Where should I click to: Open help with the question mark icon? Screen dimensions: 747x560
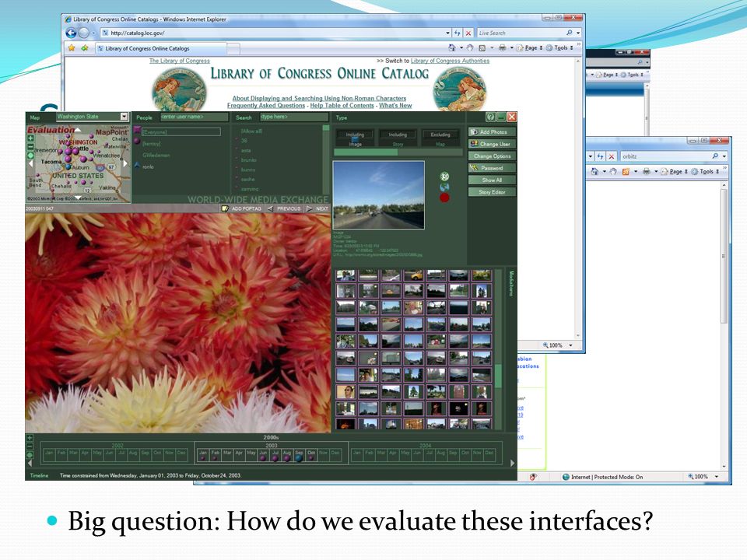[x=490, y=117]
